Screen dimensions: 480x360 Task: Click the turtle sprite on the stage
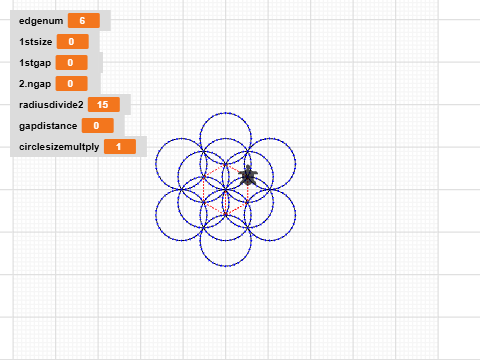(x=248, y=176)
